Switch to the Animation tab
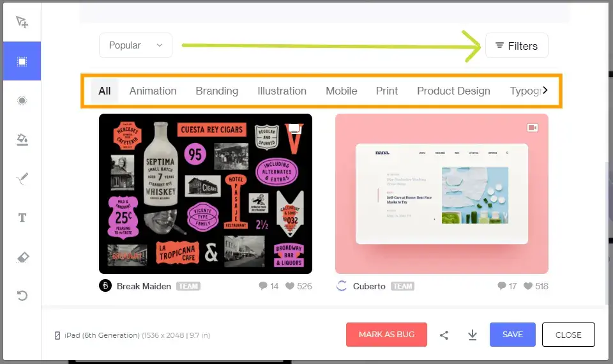Viewport: 613px width, 364px height. pyautogui.click(x=153, y=91)
